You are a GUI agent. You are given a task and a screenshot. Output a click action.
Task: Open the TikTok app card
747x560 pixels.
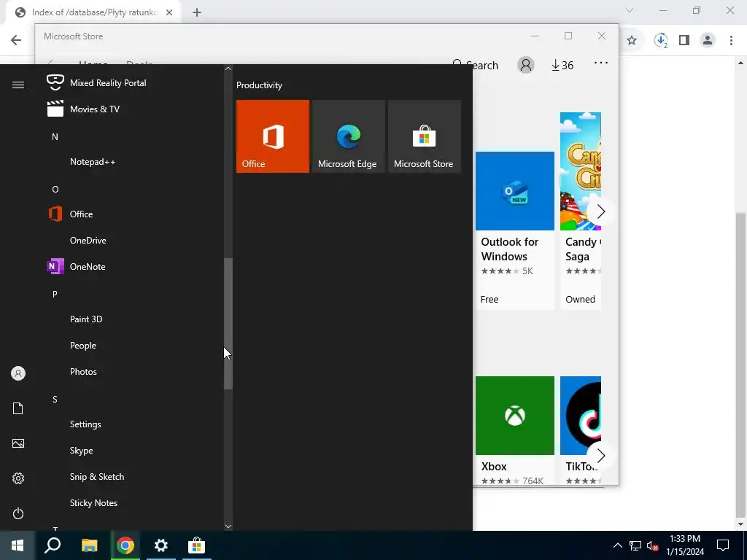click(x=581, y=430)
